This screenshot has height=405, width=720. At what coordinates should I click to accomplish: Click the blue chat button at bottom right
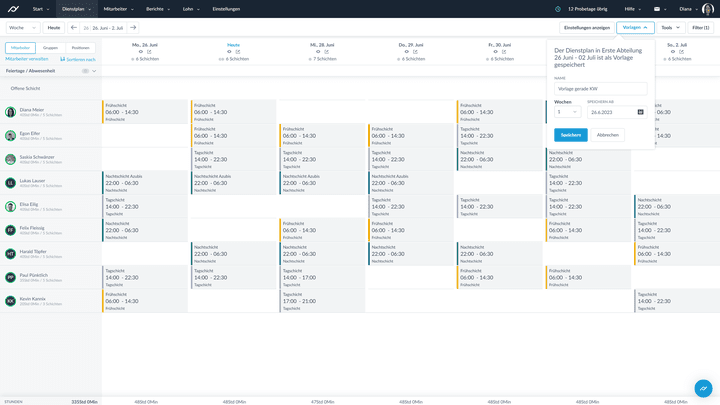pyautogui.click(x=703, y=388)
